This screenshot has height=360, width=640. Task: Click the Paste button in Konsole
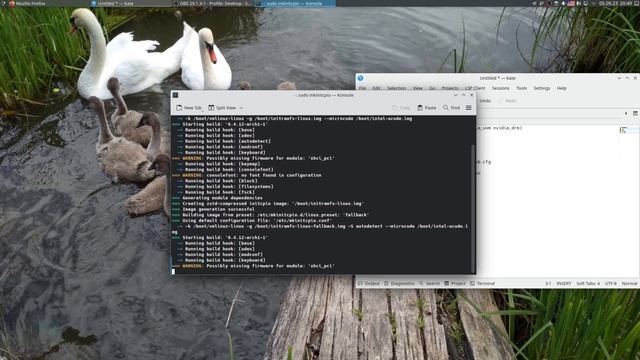(427, 108)
